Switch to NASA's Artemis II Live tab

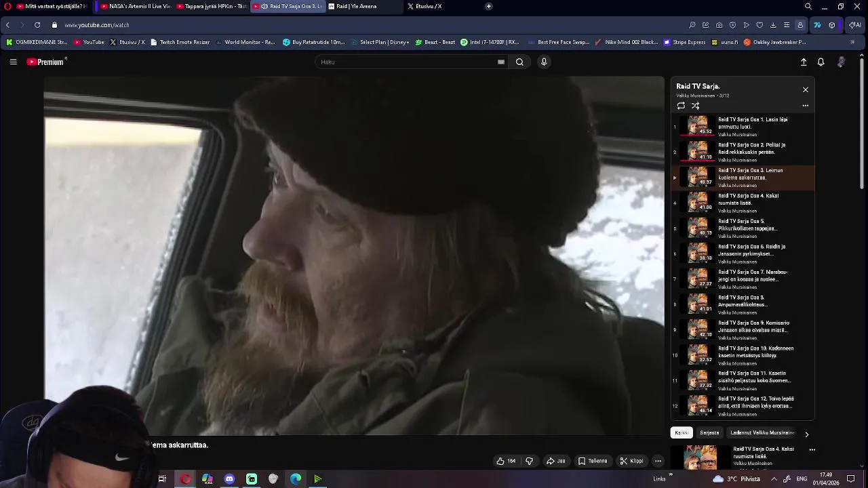coord(134,6)
